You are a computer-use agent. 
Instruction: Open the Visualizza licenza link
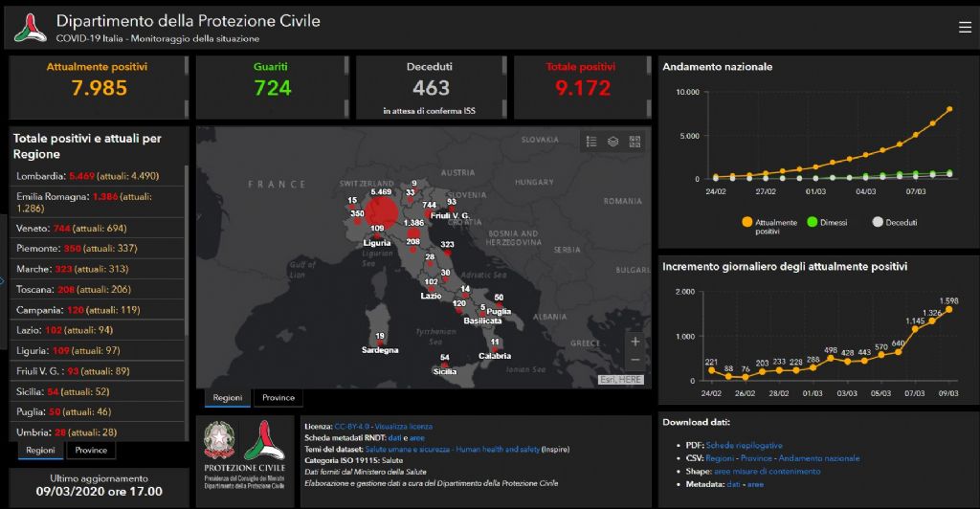[403, 427]
